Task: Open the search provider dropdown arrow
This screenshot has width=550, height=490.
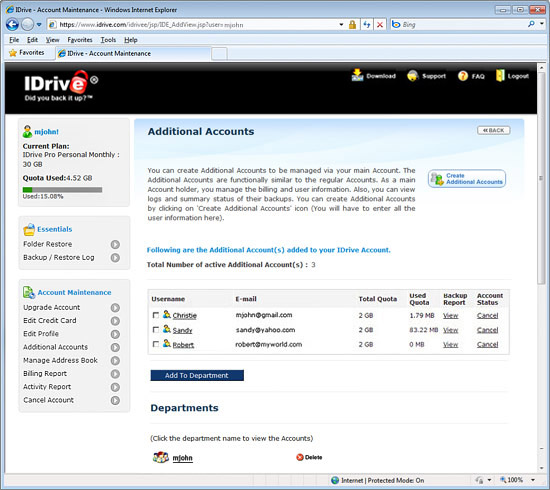Action: [542, 24]
